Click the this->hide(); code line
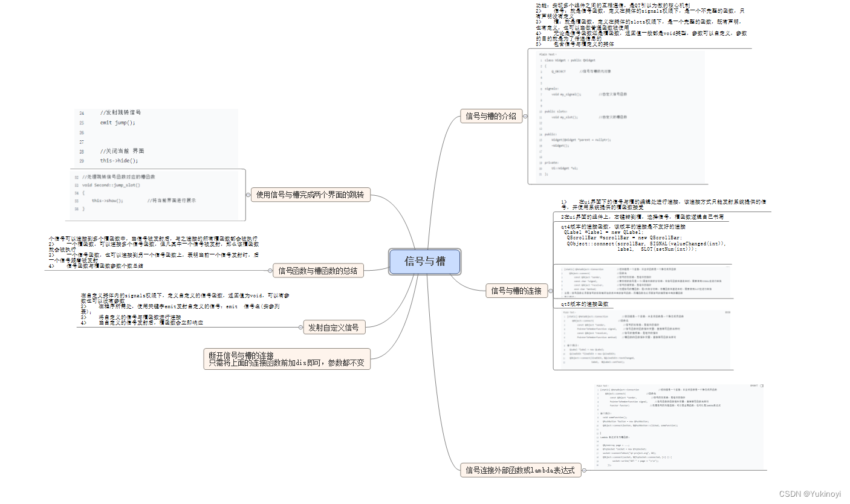Image resolution: width=850 pixels, height=504 pixels. (x=119, y=161)
